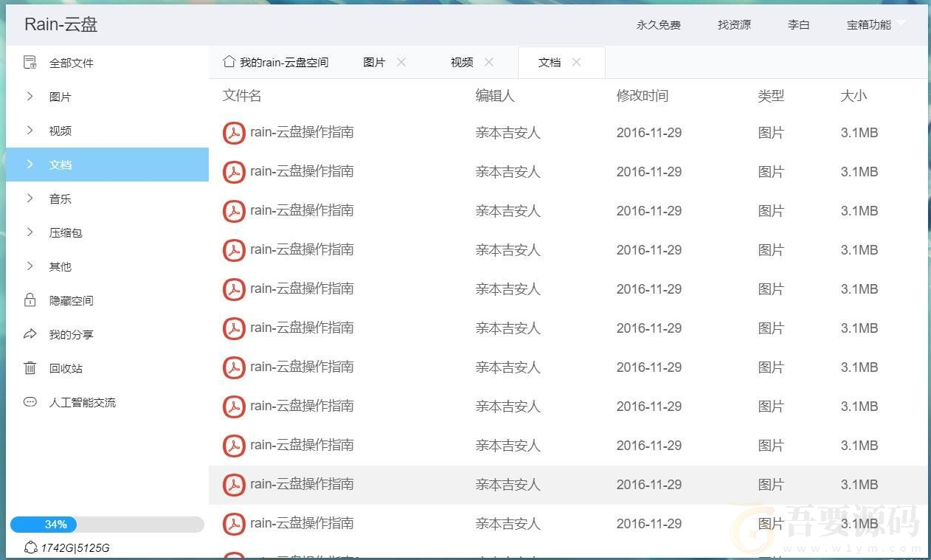Click 2016-11-29 date in the highlighted row

coord(649,485)
